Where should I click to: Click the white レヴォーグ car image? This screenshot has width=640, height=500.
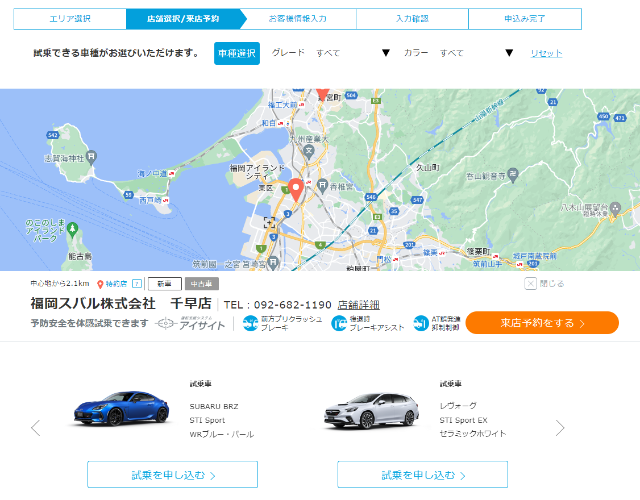tap(371, 411)
